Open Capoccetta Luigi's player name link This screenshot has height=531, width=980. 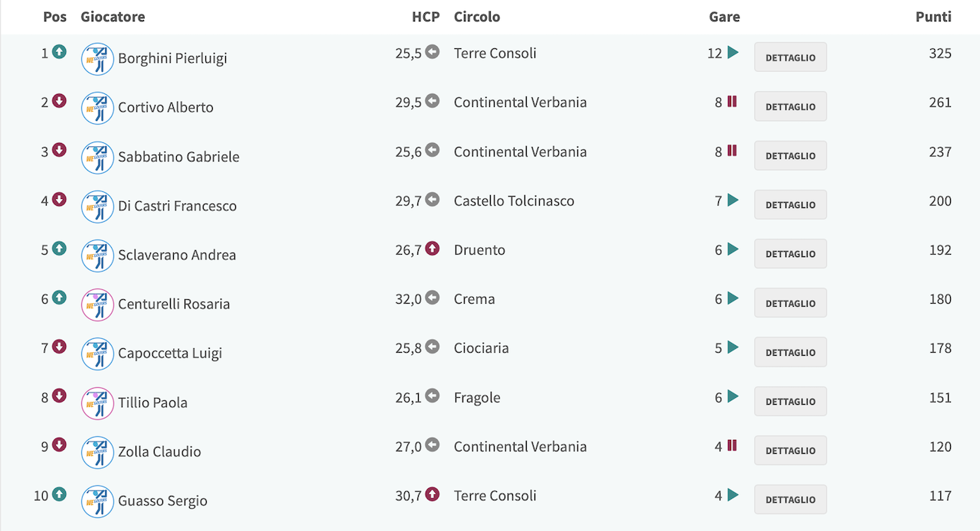click(170, 353)
